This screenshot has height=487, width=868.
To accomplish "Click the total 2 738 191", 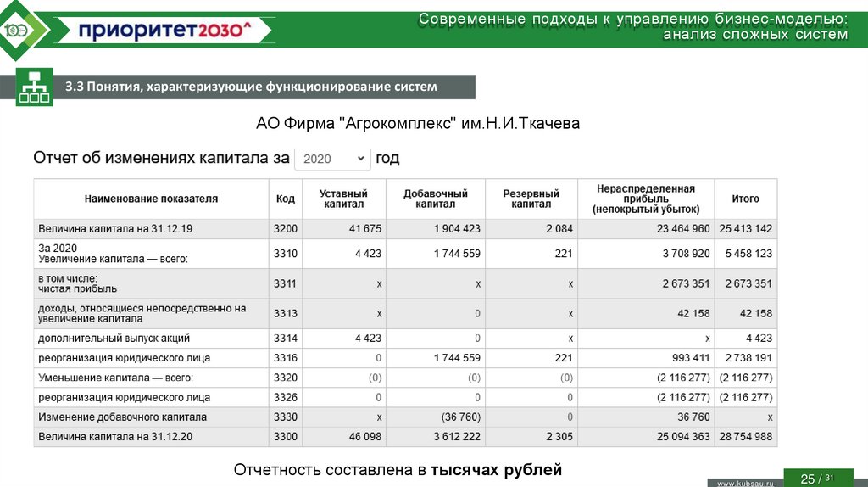I will pos(749,358).
